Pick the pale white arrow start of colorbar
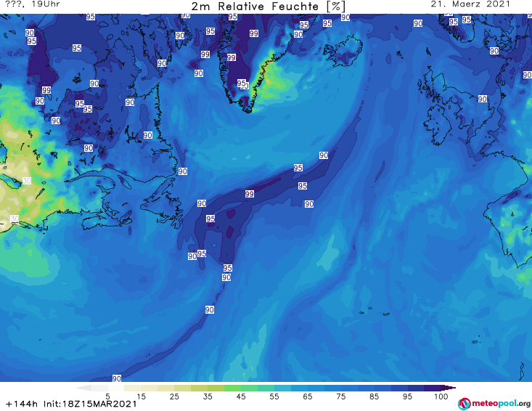The image size is (532, 411). click(83, 388)
